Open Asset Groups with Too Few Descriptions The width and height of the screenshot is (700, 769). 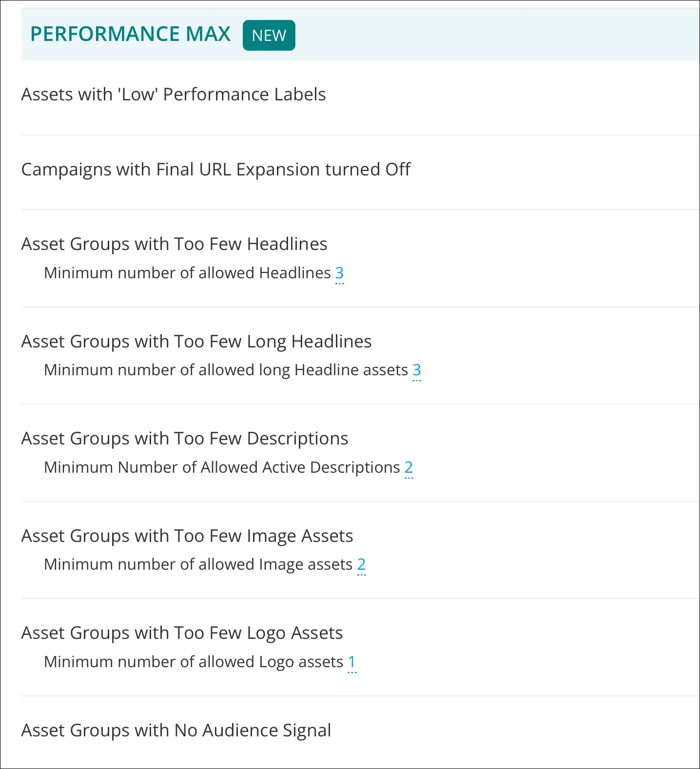pos(185,439)
